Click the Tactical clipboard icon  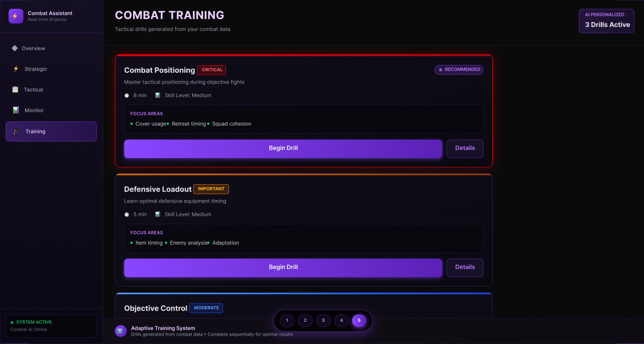click(x=15, y=89)
